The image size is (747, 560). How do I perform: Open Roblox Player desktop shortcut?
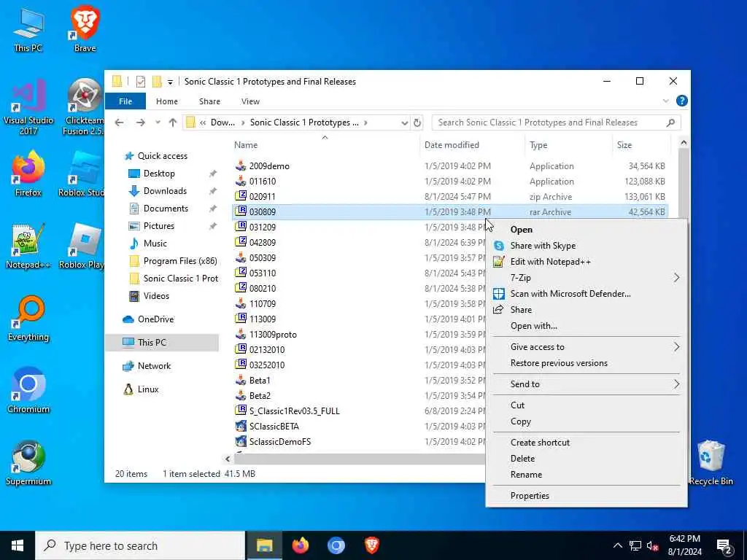tap(82, 246)
